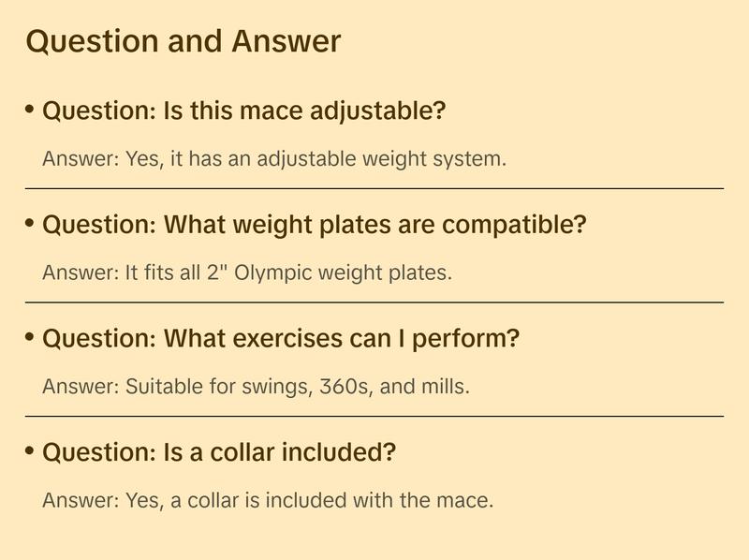This screenshot has height=560, width=749.
Task: Click the divider below the adjustable weight answer
Action: click(x=374, y=188)
